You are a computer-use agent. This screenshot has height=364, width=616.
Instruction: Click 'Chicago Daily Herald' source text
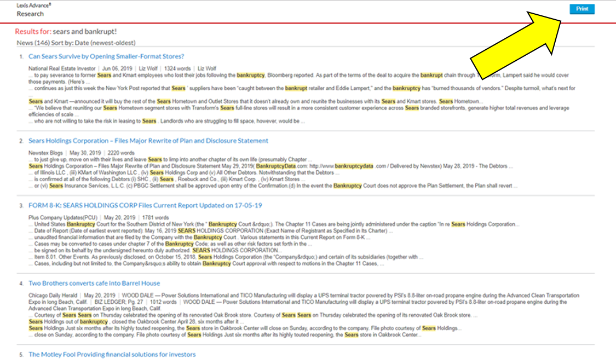point(53,295)
